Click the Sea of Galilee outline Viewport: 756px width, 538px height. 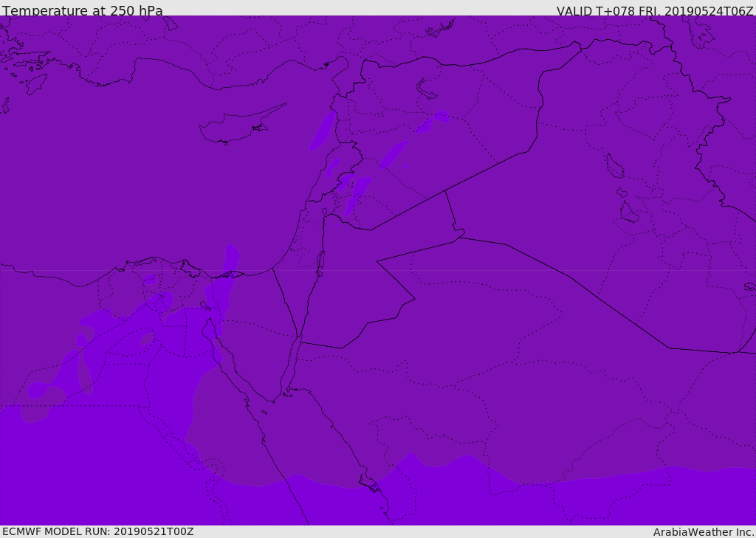[324, 213]
